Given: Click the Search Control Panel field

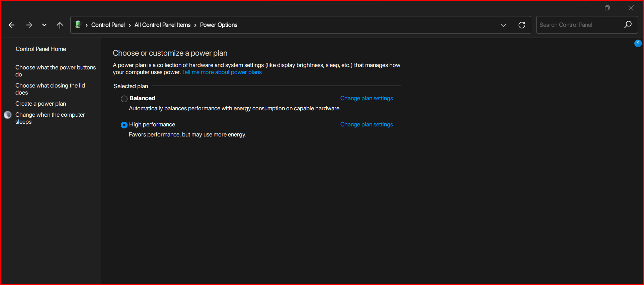Looking at the screenshot, I should [579, 25].
